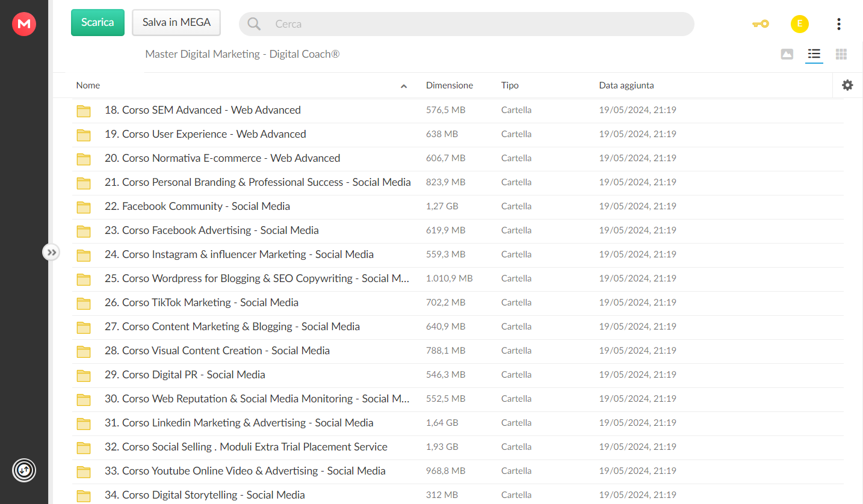Viewport: 863px width, 504px height.
Task: Click the Scarica download button
Action: pyautogui.click(x=97, y=22)
